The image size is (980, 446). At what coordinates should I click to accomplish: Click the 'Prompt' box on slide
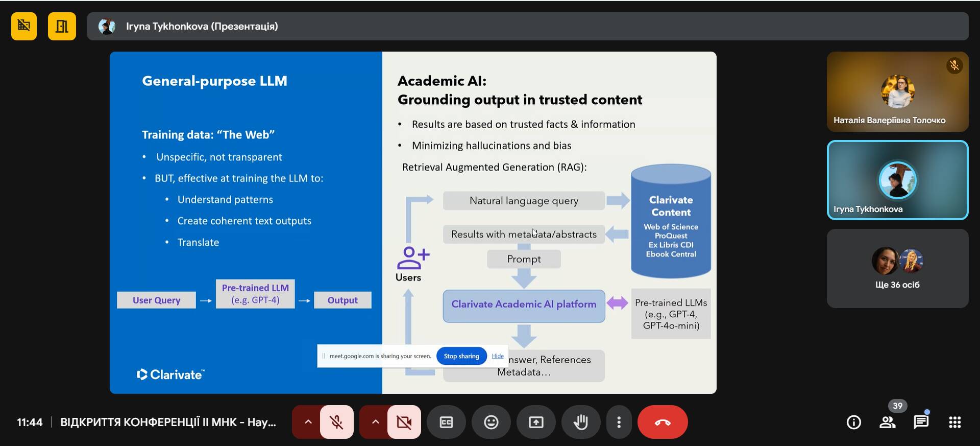[524, 259]
